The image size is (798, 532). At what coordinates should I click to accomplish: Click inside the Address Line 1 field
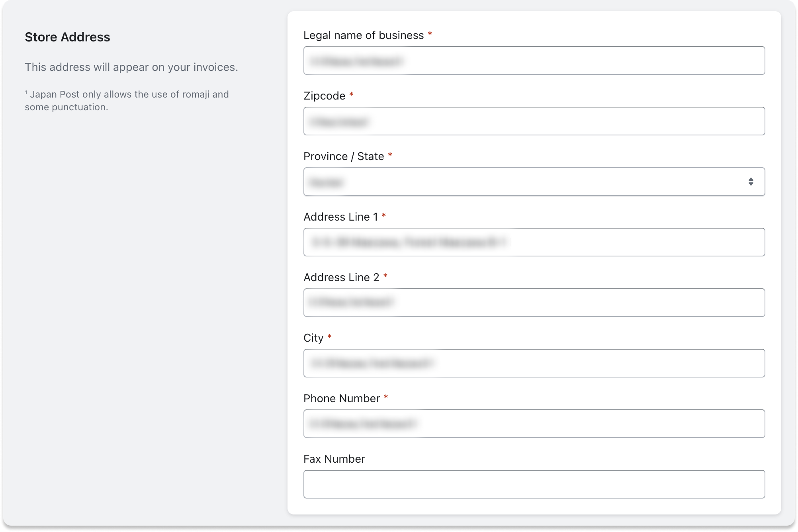tap(534, 242)
